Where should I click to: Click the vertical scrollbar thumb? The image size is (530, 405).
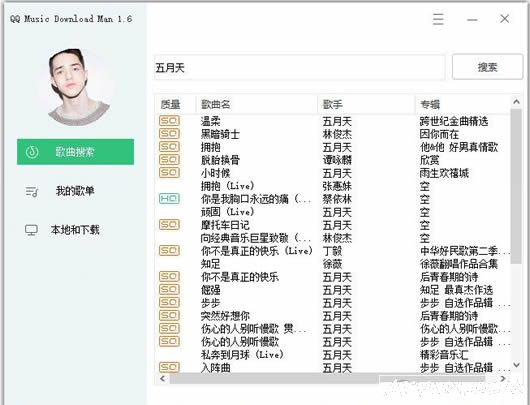pyautogui.click(x=516, y=186)
